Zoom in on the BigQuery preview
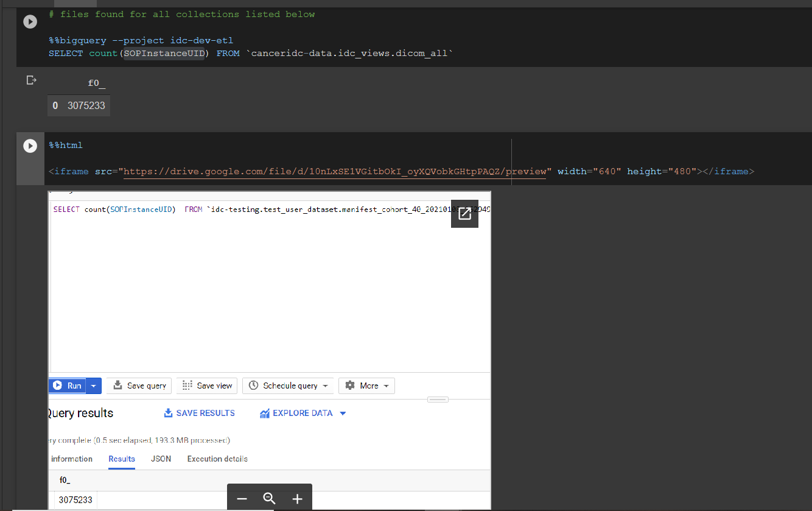812x511 pixels. tap(297, 499)
